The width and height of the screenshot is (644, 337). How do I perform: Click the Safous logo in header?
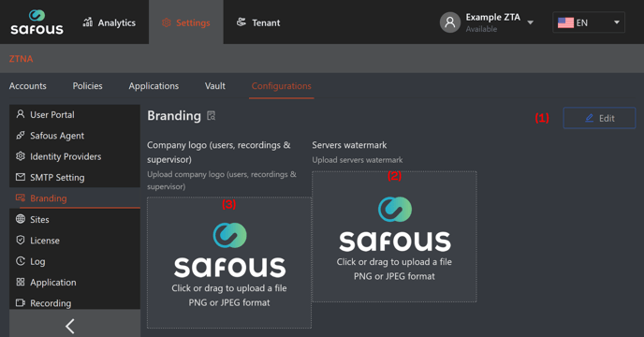click(x=37, y=22)
